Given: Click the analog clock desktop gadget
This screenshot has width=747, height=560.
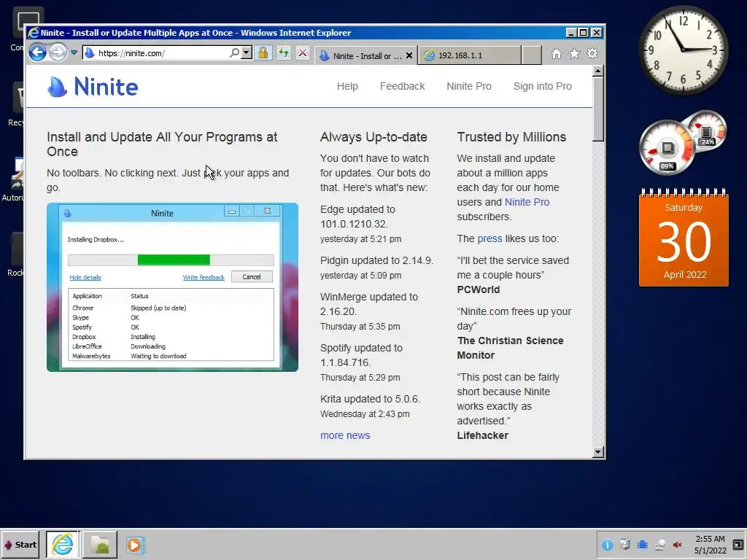Looking at the screenshot, I should pyautogui.click(x=683, y=50).
